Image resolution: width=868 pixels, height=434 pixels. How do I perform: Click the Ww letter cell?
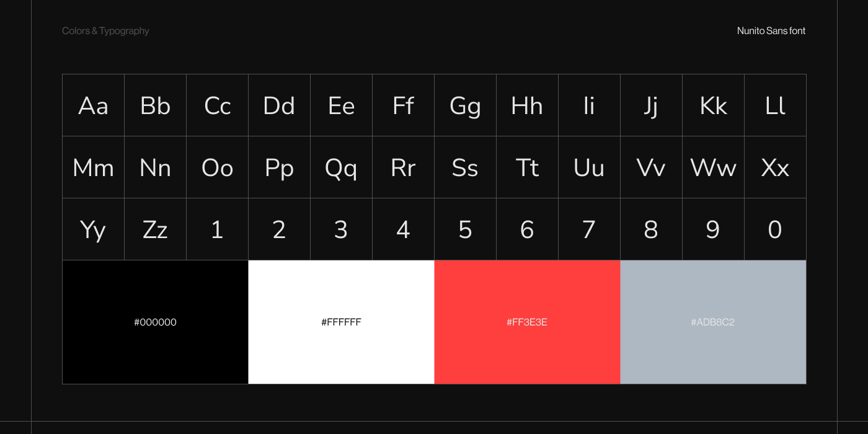point(713,167)
